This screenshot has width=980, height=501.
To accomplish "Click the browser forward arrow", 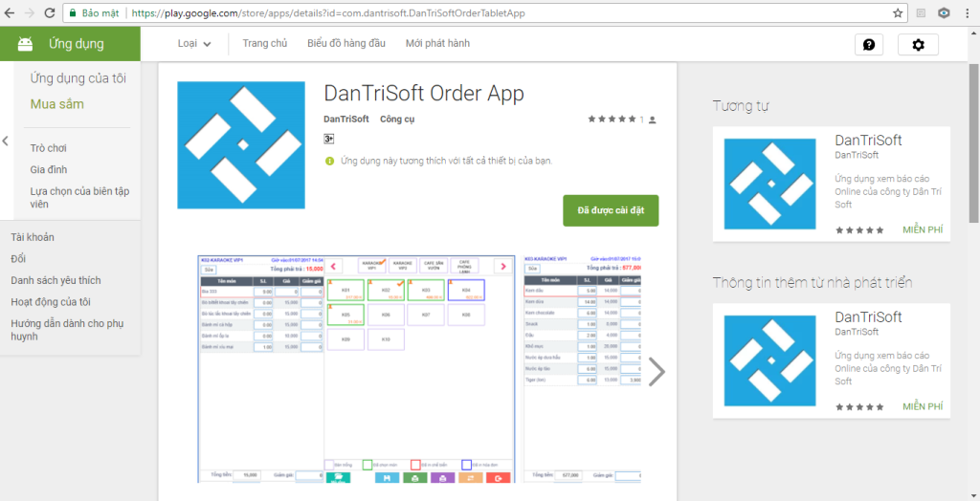I will tap(30, 12).
